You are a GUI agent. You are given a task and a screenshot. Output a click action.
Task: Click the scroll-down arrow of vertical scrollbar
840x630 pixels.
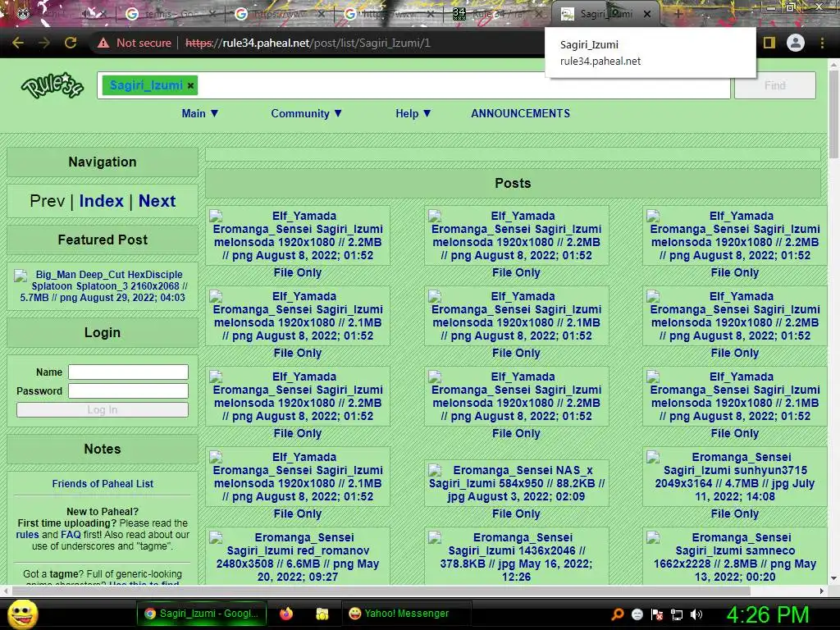(x=833, y=578)
